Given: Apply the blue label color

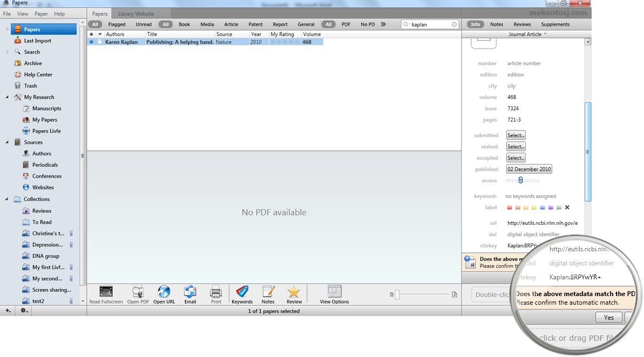Looking at the screenshot, I should pyautogui.click(x=542, y=208).
